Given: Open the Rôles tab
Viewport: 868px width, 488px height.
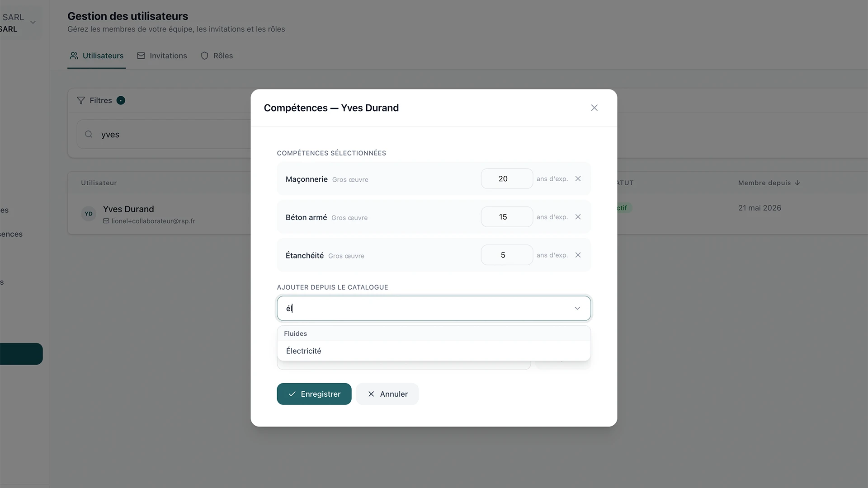Looking at the screenshot, I should [x=217, y=56].
